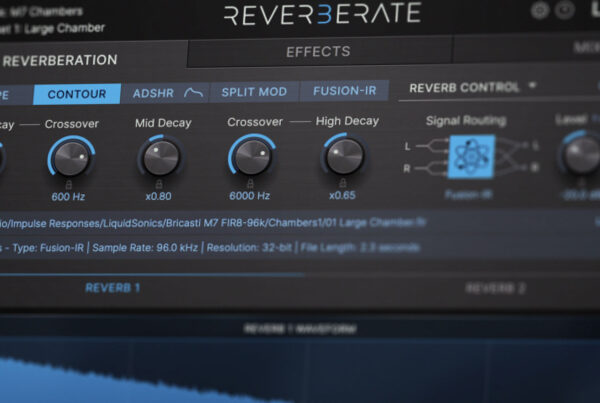
Task: Open the settings gear icon
Action: [x=540, y=10]
